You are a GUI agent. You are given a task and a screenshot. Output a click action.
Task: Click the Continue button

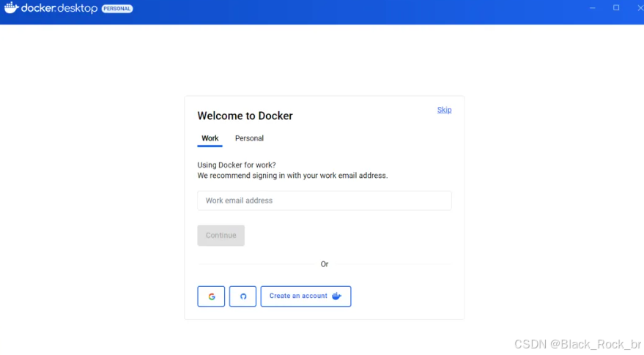tap(221, 235)
